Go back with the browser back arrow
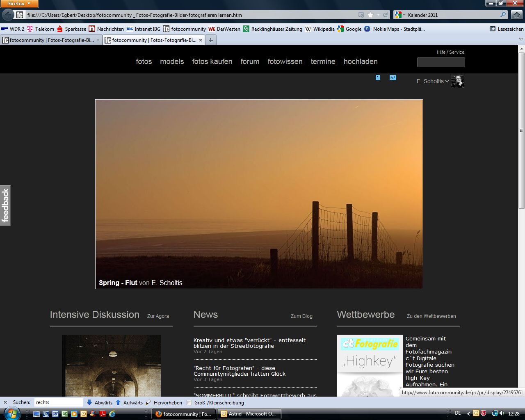 [8, 15]
